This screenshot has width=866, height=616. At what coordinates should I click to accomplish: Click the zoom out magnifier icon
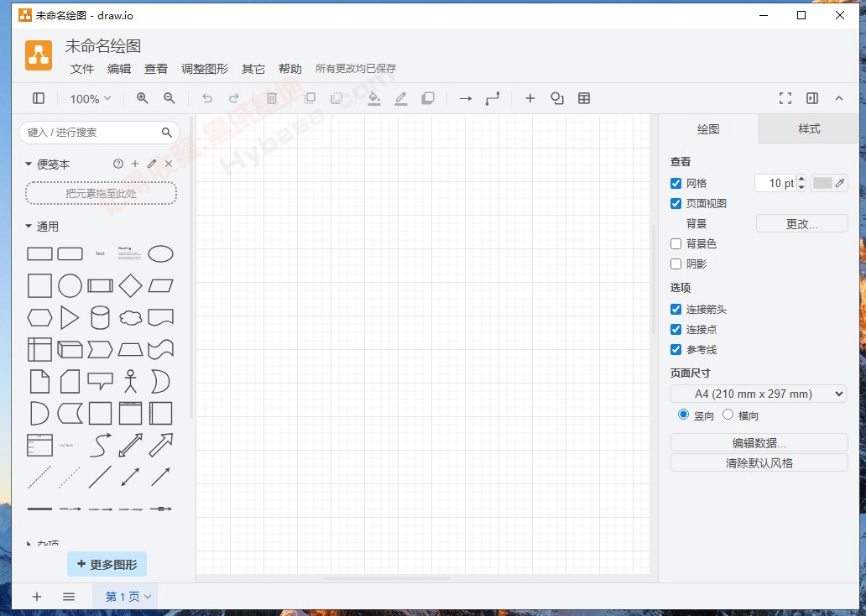coord(170,98)
